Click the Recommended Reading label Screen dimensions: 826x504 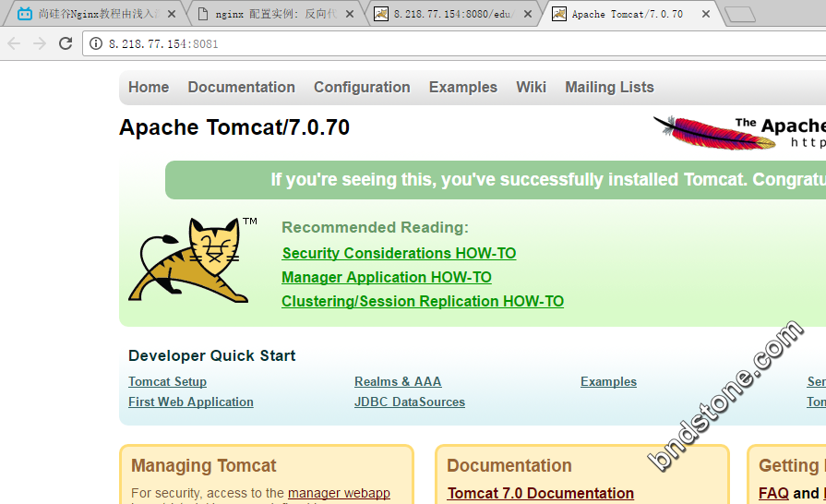(x=375, y=227)
